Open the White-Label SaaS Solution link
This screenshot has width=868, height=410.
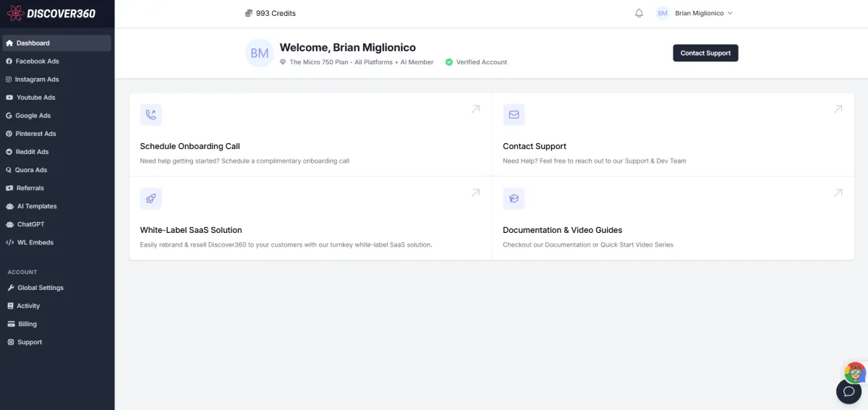191,230
